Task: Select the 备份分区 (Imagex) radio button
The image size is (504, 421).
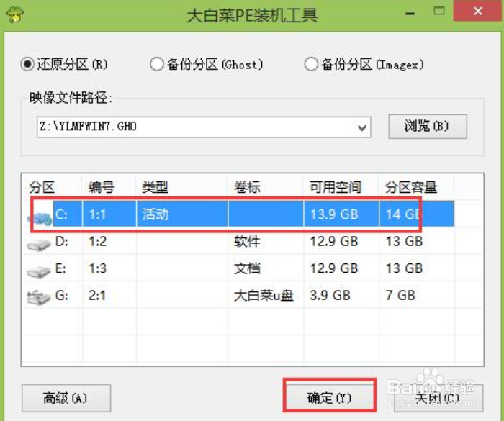Action: (x=311, y=64)
